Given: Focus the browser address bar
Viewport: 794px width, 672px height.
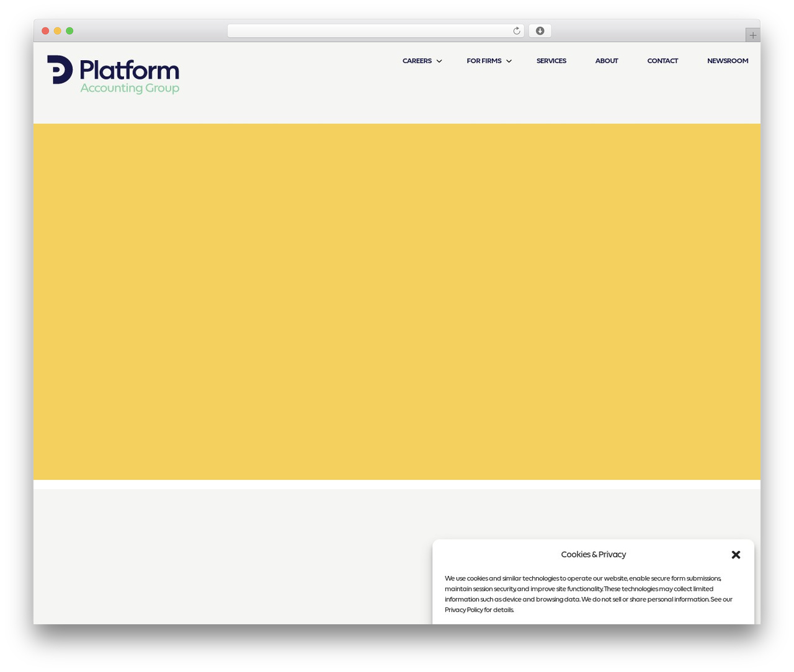Looking at the screenshot, I should (x=375, y=31).
